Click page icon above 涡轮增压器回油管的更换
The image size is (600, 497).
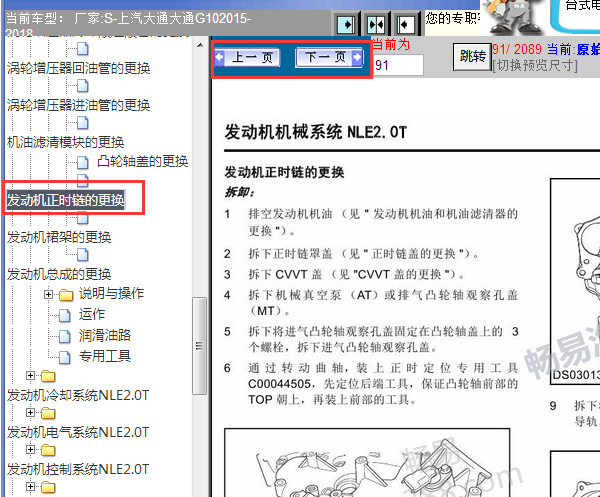pyautogui.click(x=83, y=49)
